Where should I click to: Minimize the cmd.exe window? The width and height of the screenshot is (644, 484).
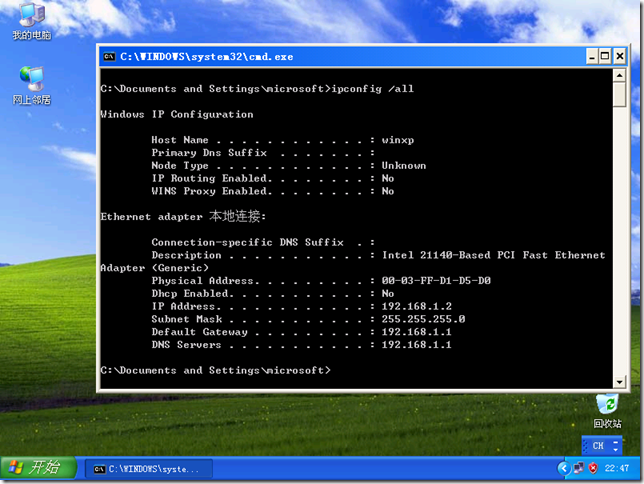pos(591,56)
